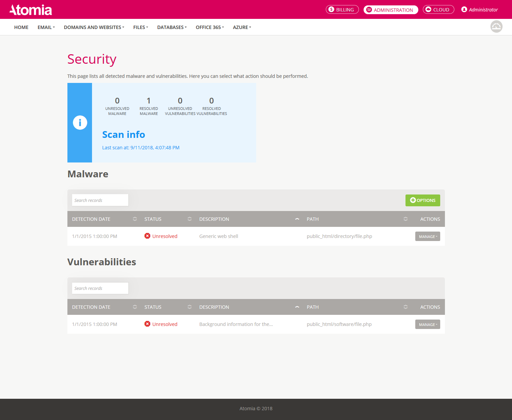Open the Office 365 menu
This screenshot has height=420, width=512.
click(209, 27)
